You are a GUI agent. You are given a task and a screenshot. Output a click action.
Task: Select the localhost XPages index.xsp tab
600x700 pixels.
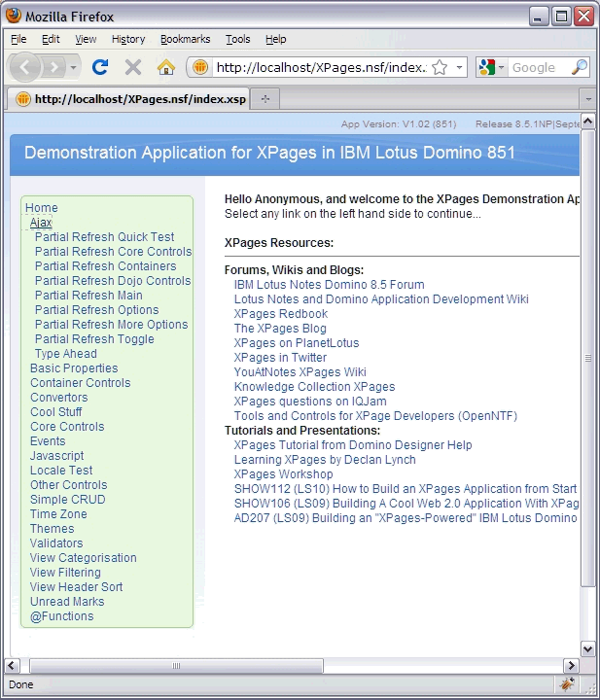coord(128,98)
